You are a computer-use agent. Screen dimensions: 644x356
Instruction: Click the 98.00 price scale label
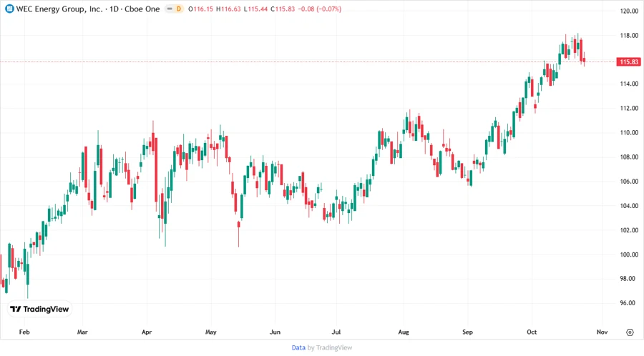tap(629, 279)
